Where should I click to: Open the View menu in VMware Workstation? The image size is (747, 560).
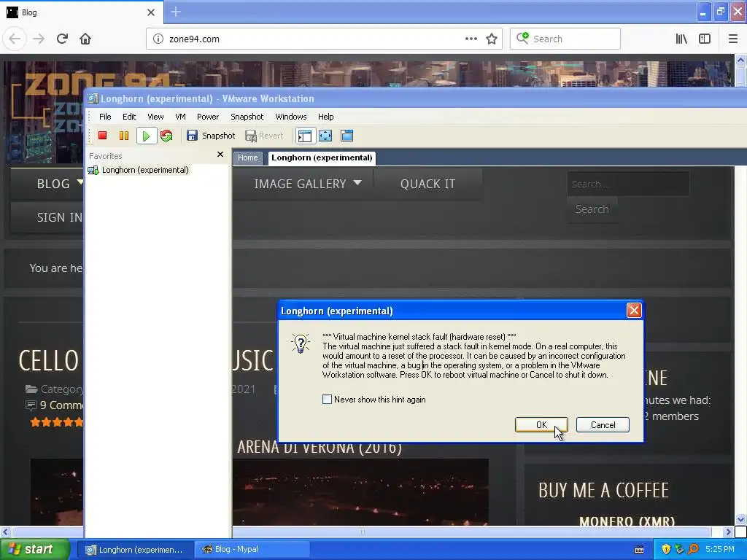pyautogui.click(x=155, y=117)
